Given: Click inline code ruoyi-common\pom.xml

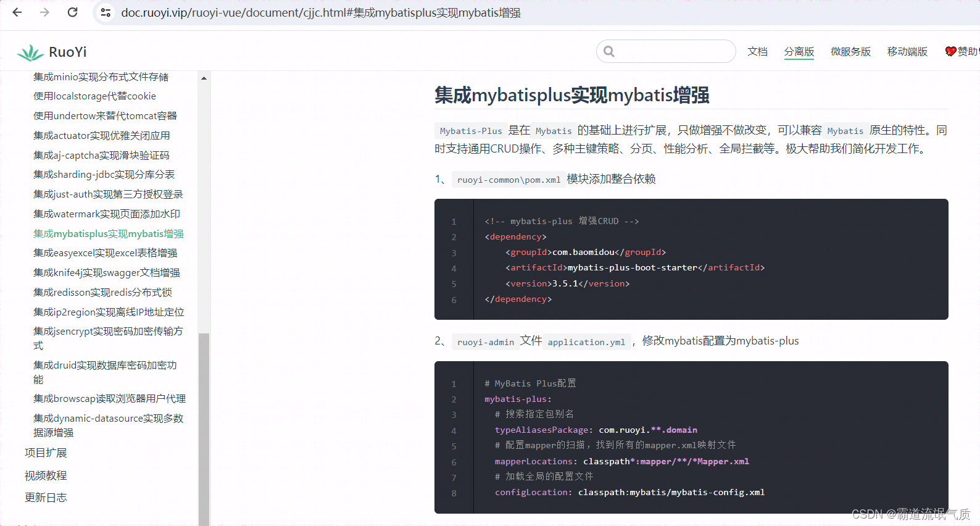Looking at the screenshot, I should (x=509, y=180).
